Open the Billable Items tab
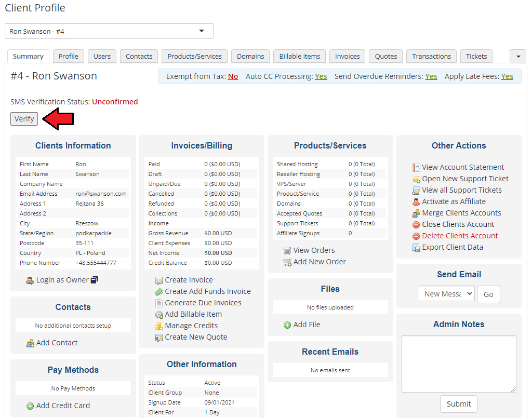 pos(300,56)
